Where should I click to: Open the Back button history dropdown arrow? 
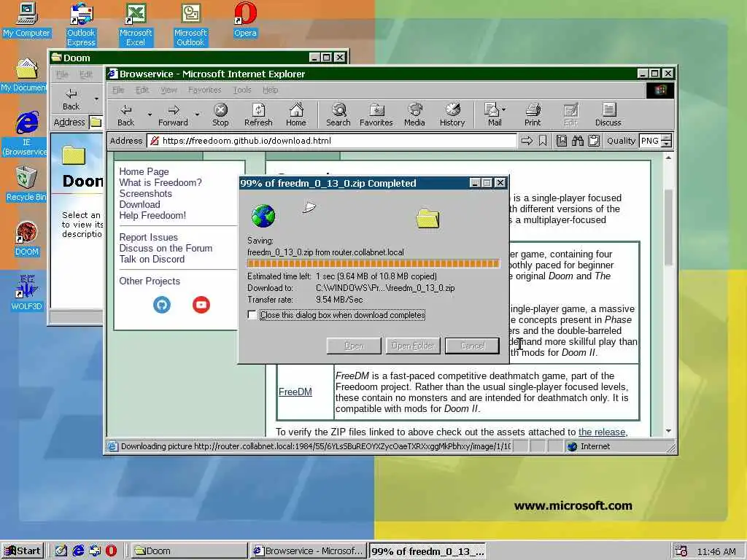point(149,114)
